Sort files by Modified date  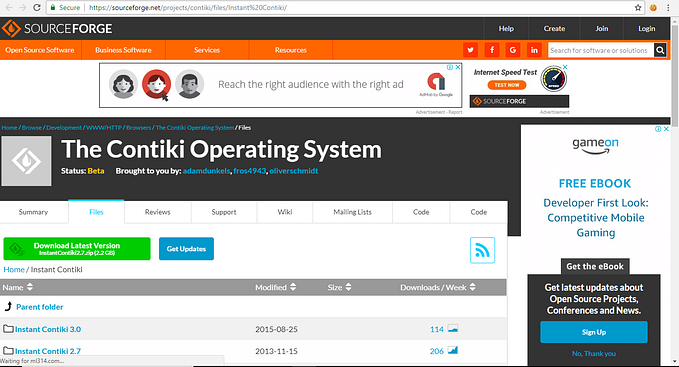pos(275,287)
